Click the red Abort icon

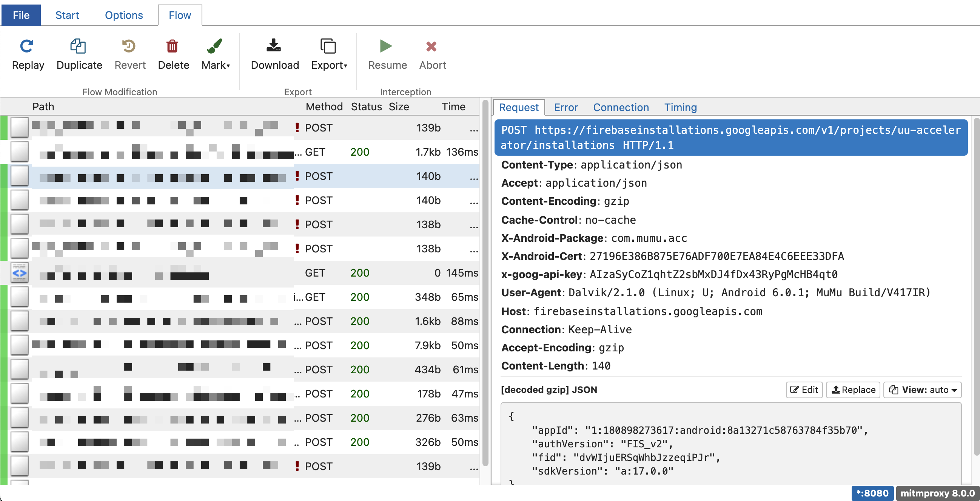click(x=431, y=46)
